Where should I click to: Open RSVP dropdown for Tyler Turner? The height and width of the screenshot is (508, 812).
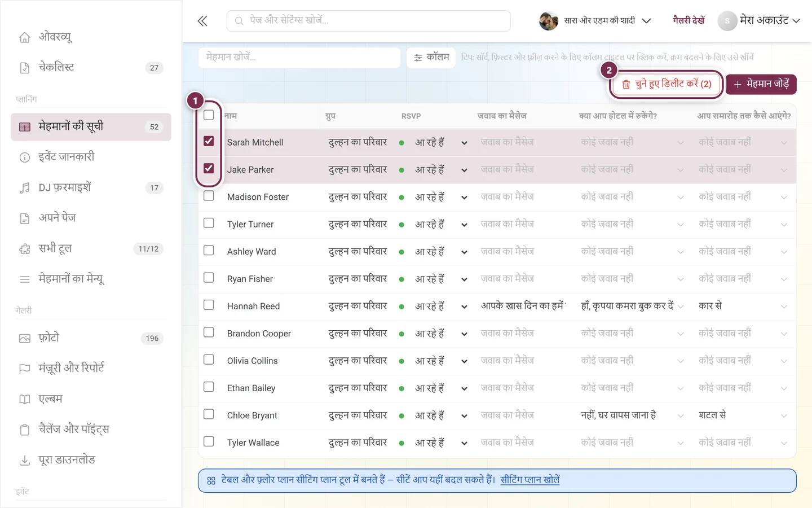(x=464, y=225)
